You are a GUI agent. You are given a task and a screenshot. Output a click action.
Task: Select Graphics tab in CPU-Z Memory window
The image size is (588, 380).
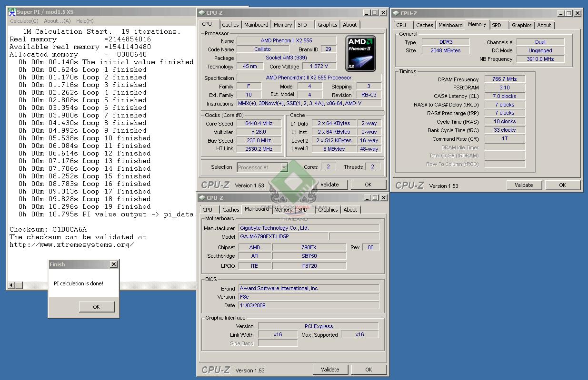click(x=522, y=25)
